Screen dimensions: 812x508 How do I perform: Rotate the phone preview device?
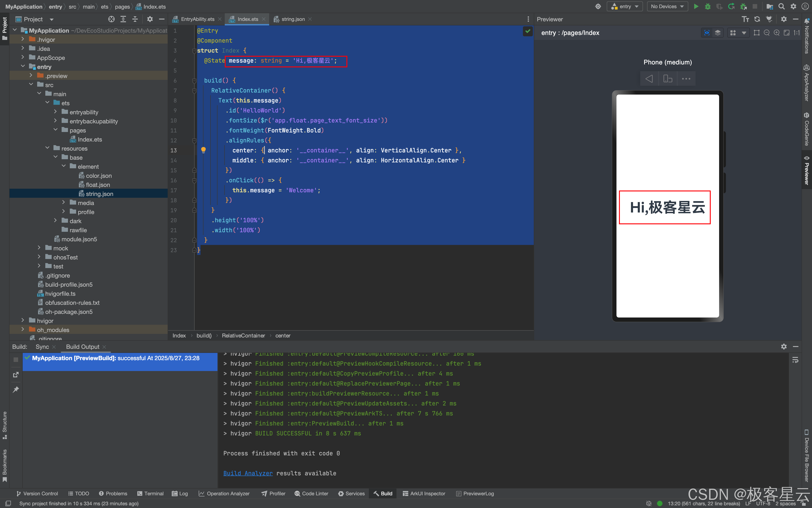pos(668,79)
